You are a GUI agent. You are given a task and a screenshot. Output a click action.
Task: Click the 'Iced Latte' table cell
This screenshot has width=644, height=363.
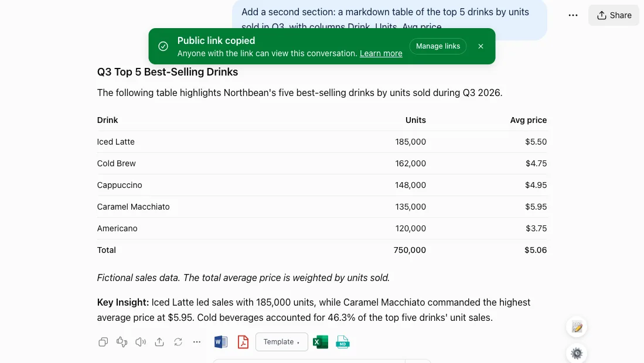[116, 142]
